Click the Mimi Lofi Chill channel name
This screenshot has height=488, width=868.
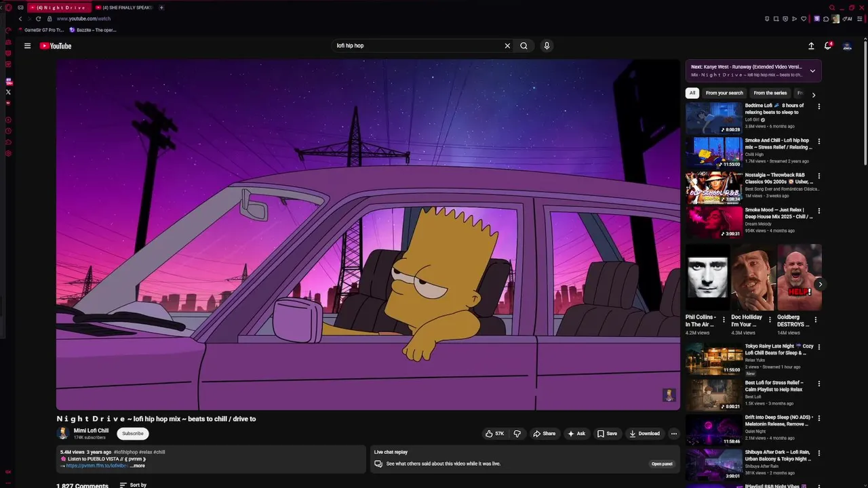pyautogui.click(x=91, y=430)
